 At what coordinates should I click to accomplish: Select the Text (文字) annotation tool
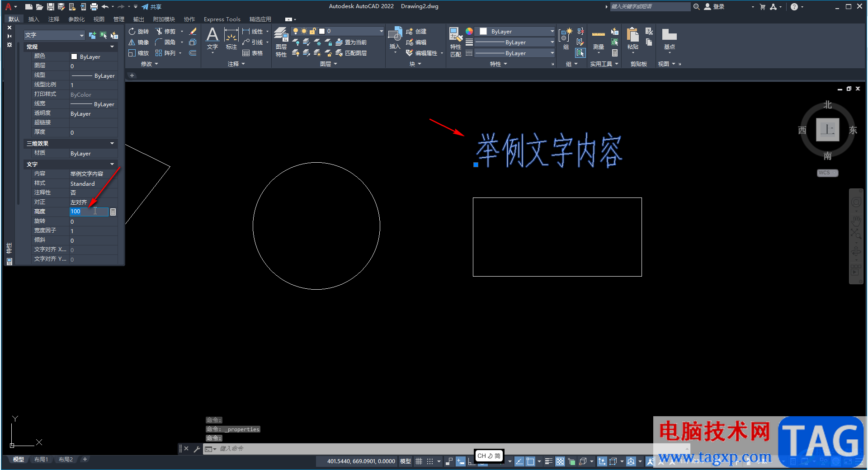pos(212,38)
